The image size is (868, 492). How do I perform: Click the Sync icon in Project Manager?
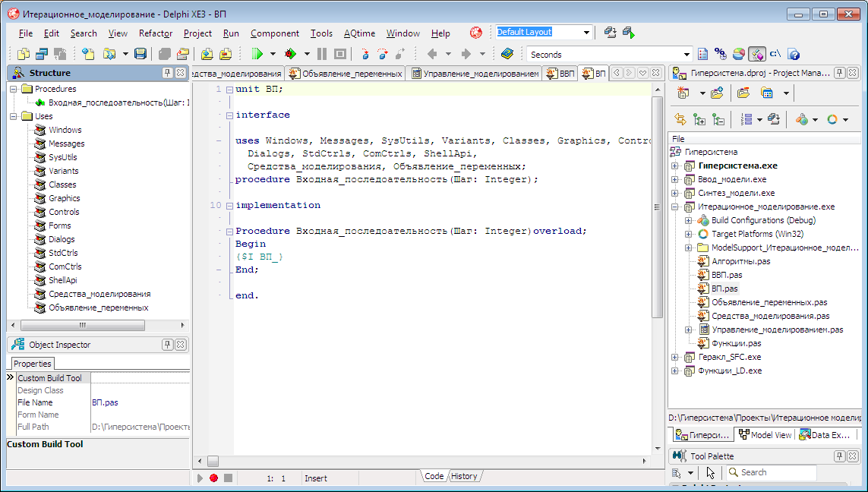pyautogui.click(x=680, y=119)
